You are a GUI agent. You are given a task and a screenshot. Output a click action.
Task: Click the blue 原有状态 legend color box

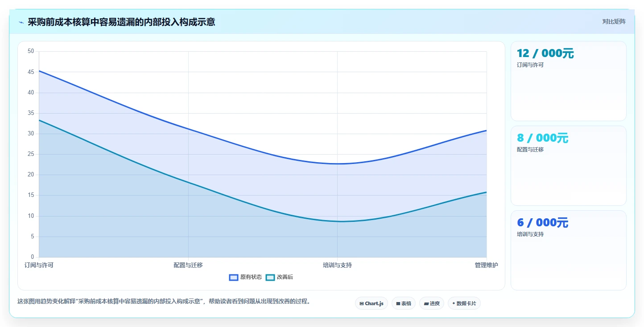(234, 277)
